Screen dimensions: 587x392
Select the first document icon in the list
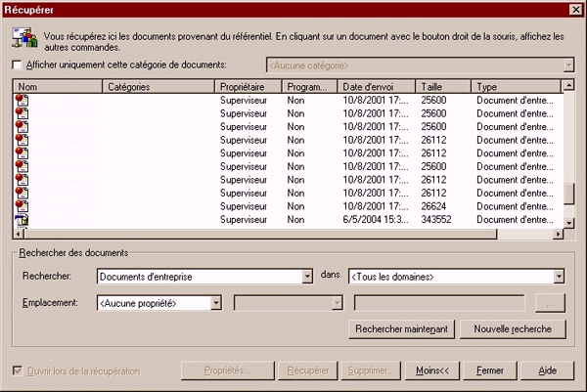point(22,100)
